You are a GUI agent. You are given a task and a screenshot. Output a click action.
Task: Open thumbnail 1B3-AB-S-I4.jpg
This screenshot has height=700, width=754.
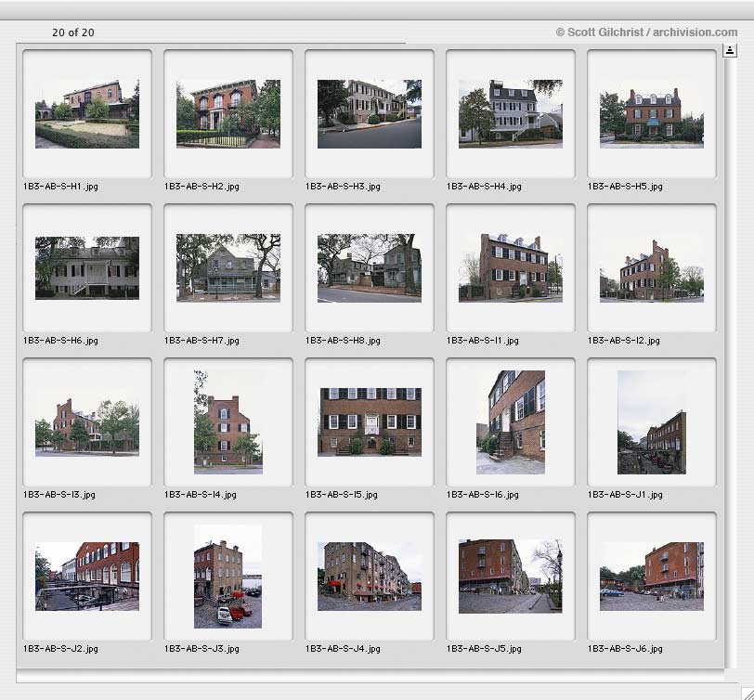228,422
